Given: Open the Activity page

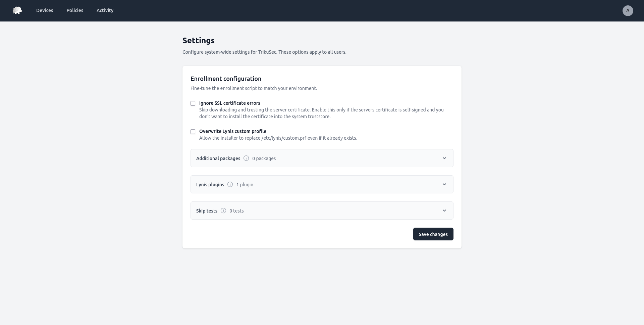Looking at the screenshot, I should point(105,10).
